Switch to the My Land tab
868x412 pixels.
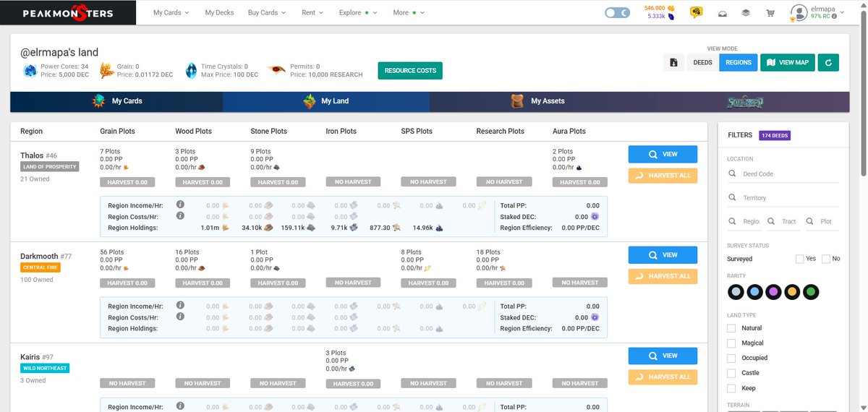tap(325, 101)
